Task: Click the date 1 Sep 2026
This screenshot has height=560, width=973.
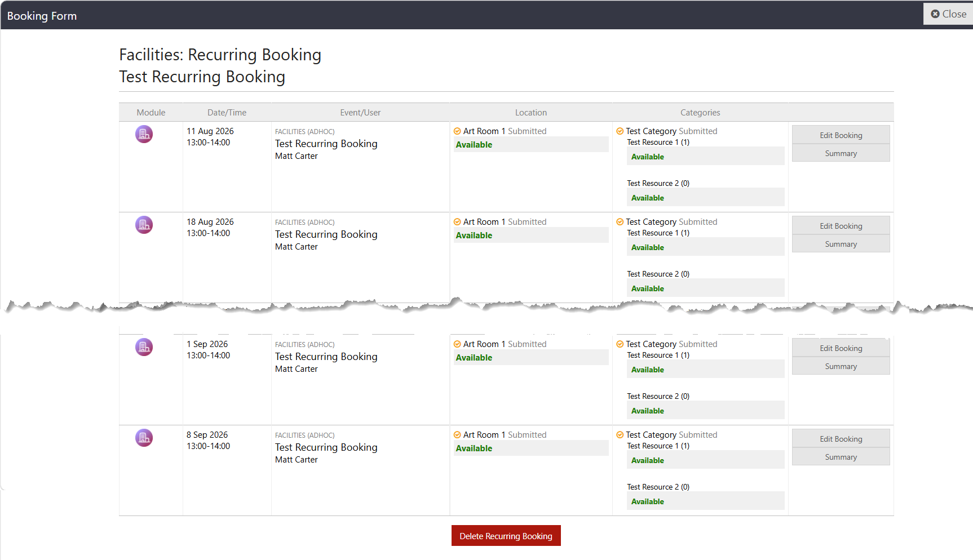Action: click(207, 344)
